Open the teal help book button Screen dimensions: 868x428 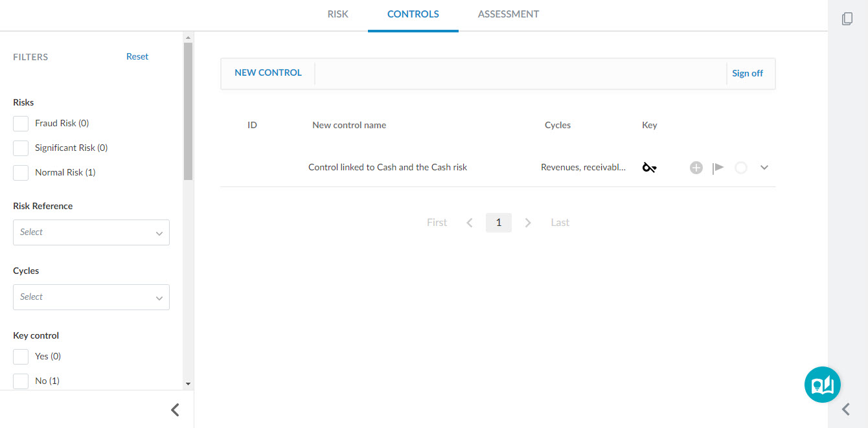822,385
